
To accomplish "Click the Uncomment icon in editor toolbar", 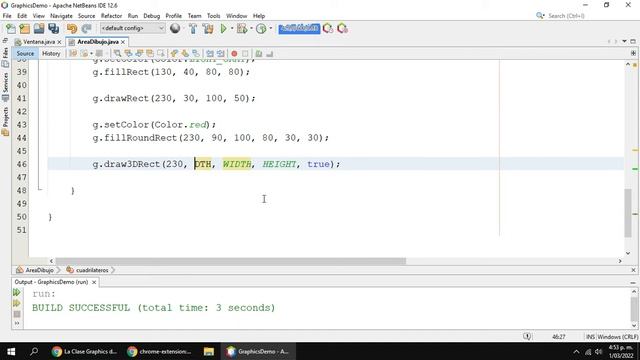I will click(x=270, y=53).
